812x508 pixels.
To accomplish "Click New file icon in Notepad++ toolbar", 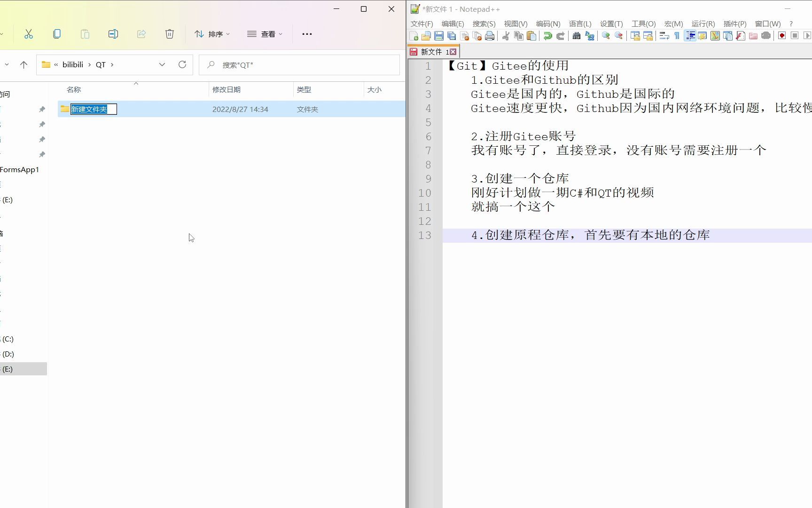I will tap(414, 36).
